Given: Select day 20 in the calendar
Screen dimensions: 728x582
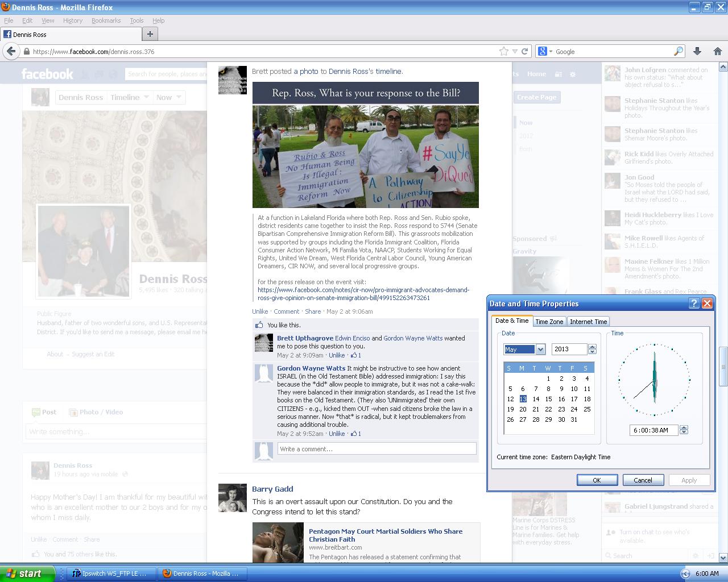Looking at the screenshot, I should pyautogui.click(x=523, y=409).
